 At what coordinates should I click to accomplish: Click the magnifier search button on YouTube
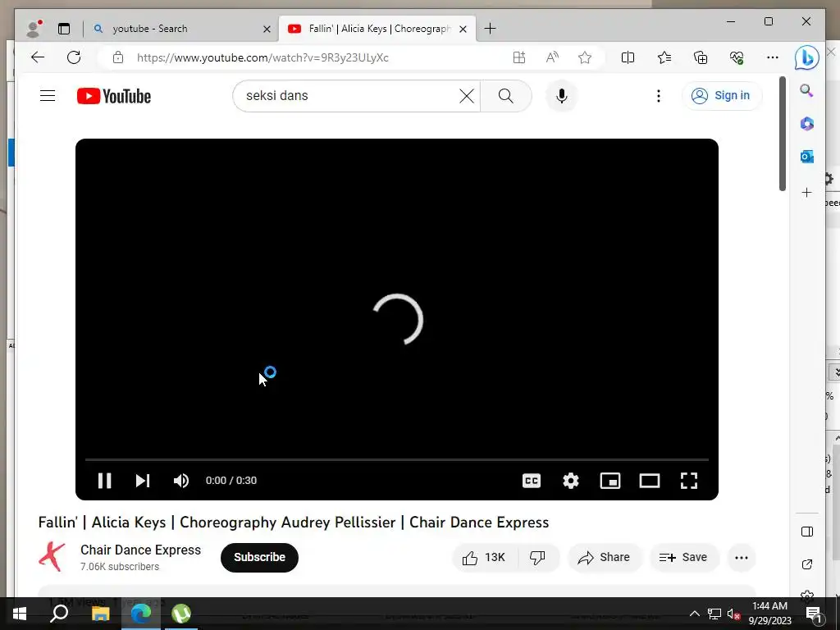[505, 96]
